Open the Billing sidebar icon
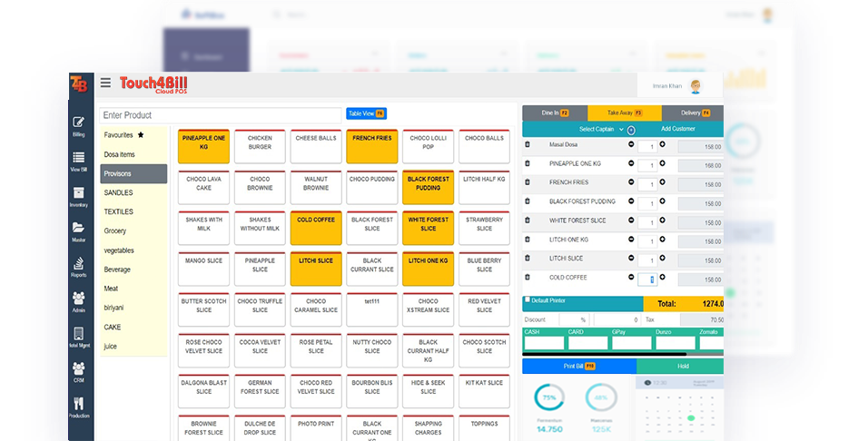This screenshot has height=441, width=868. (x=79, y=125)
